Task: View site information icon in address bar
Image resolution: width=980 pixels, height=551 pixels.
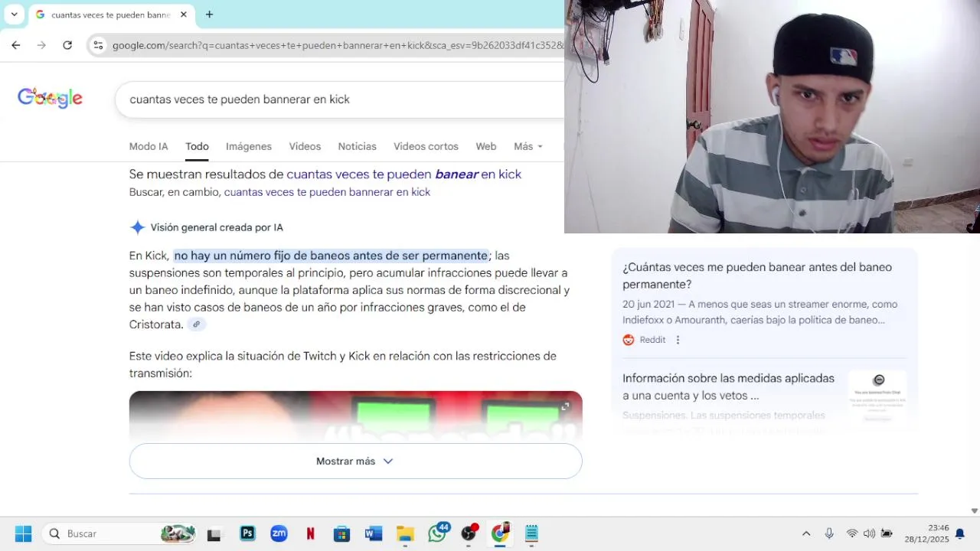Action: [x=98, y=45]
